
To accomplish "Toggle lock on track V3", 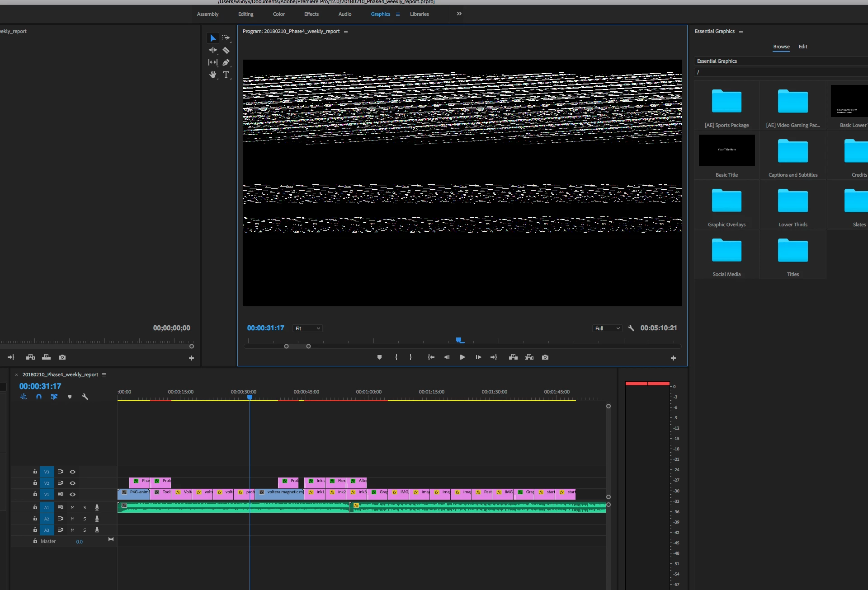I will (35, 472).
